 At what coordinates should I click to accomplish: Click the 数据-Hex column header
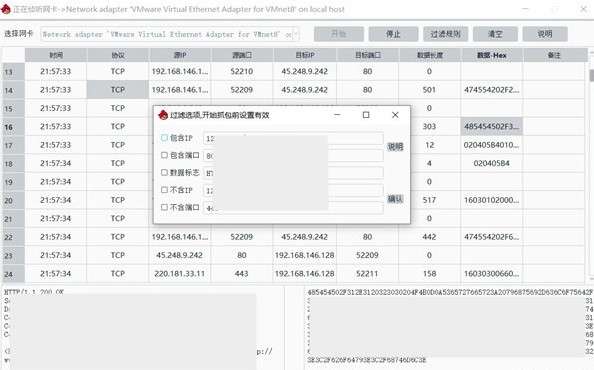492,55
